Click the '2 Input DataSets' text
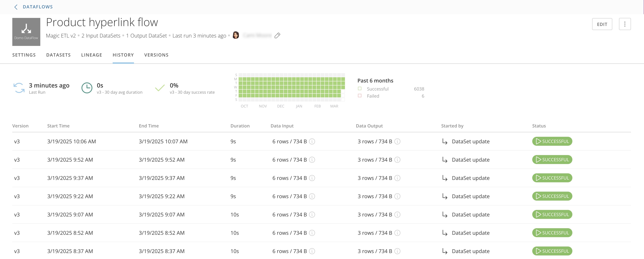Screen dimensions: 644x259 click(x=101, y=36)
